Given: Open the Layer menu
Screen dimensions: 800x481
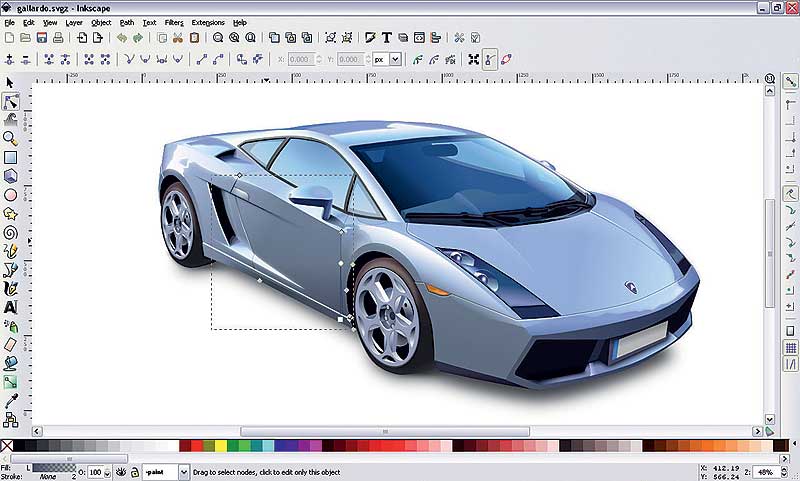Looking at the screenshot, I should 74,23.
